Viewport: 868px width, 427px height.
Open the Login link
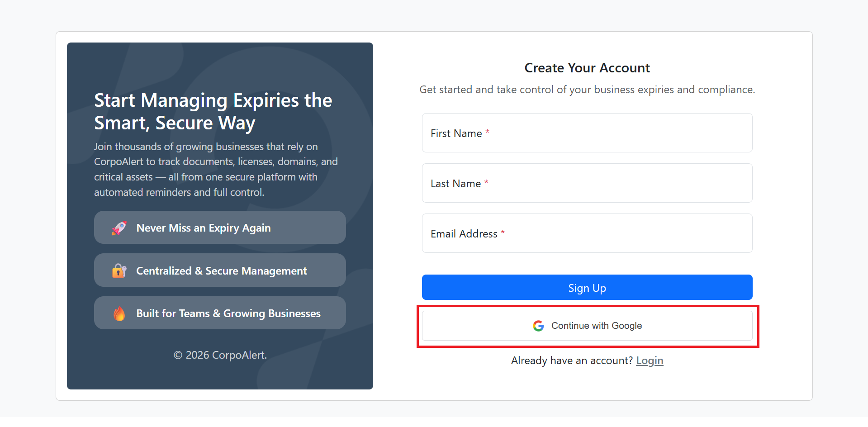click(650, 361)
